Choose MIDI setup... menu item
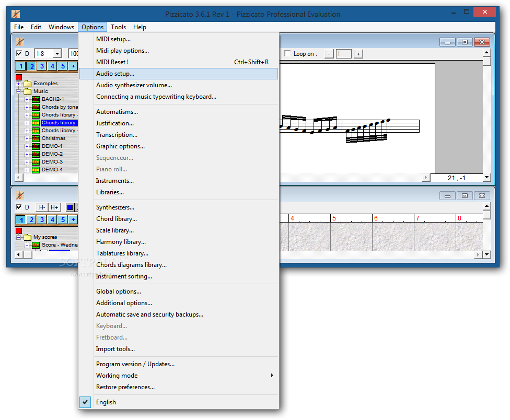 coord(179,39)
